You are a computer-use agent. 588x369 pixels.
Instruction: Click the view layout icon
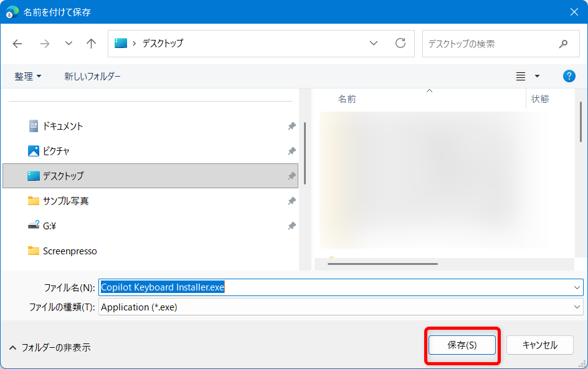(521, 76)
